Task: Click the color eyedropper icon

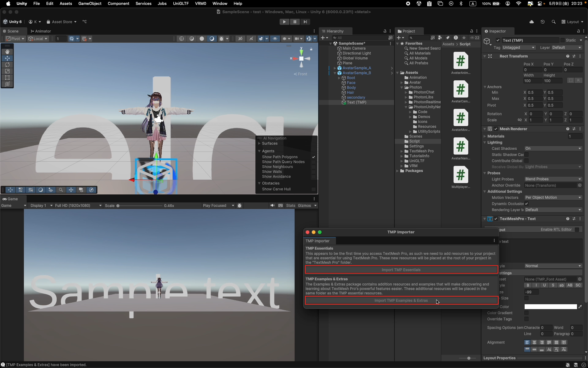Action: 580,307
